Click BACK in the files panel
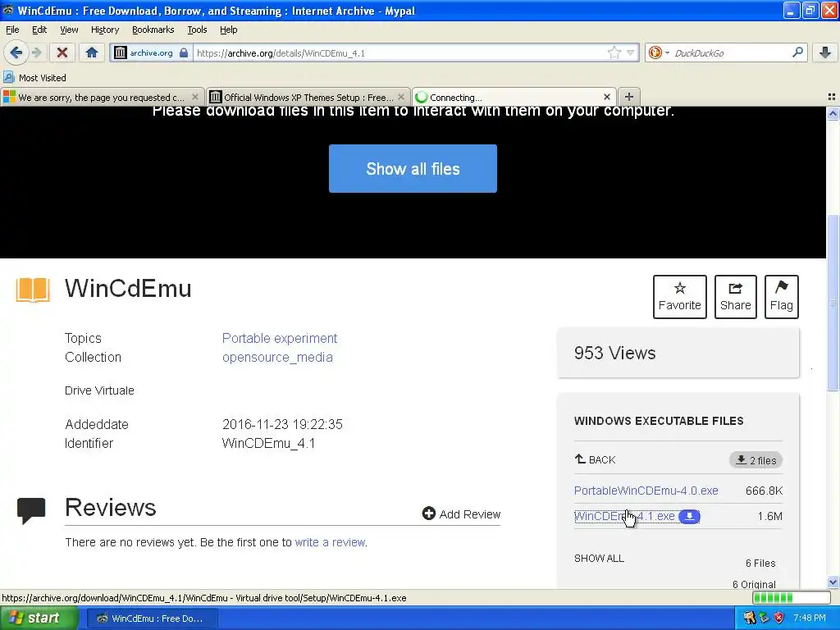The height and width of the screenshot is (630, 840). tap(596, 459)
